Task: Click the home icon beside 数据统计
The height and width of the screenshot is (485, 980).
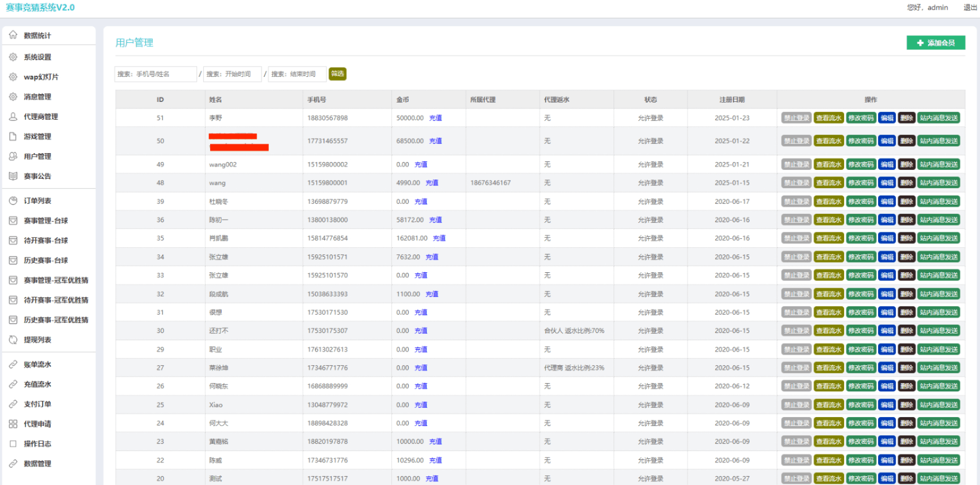Action: [x=13, y=35]
